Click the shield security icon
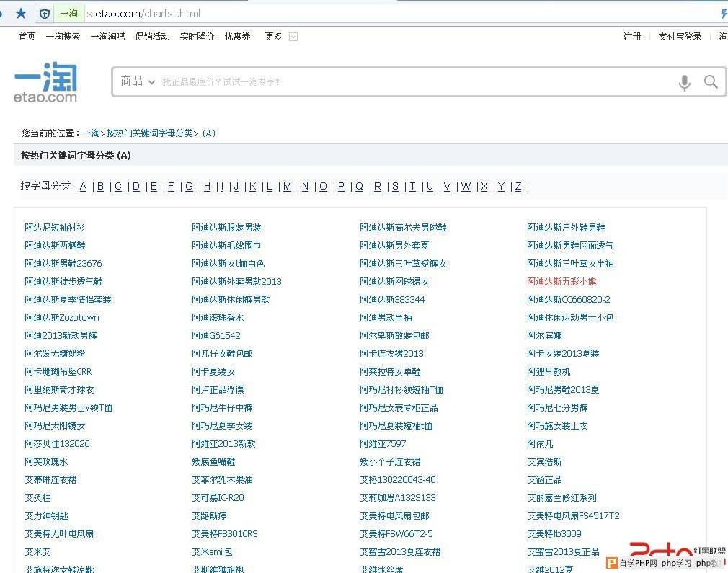728x573 pixels. [x=45, y=14]
